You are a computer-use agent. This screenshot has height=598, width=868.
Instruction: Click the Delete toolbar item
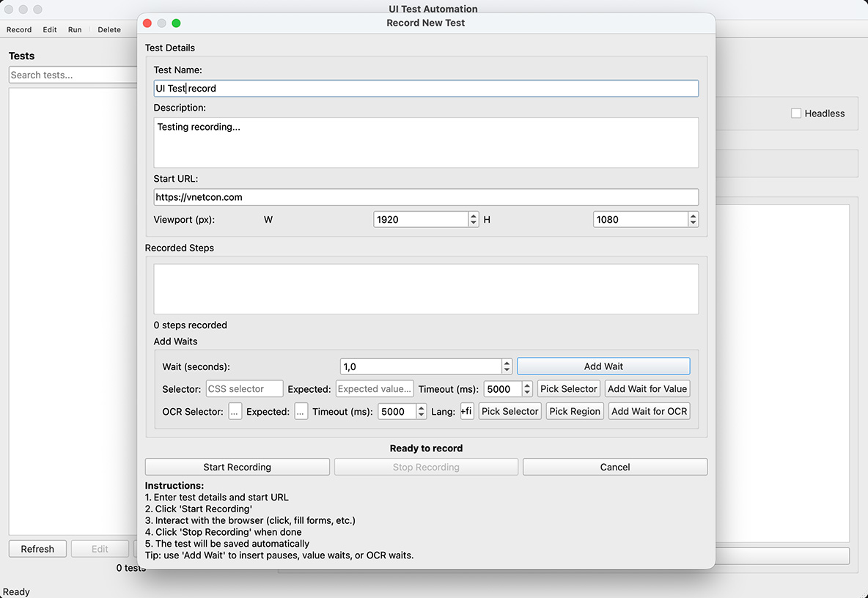[109, 30]
